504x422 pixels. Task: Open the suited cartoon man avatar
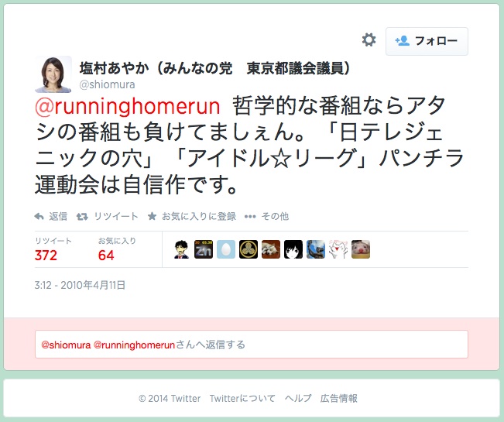point(181,249)
